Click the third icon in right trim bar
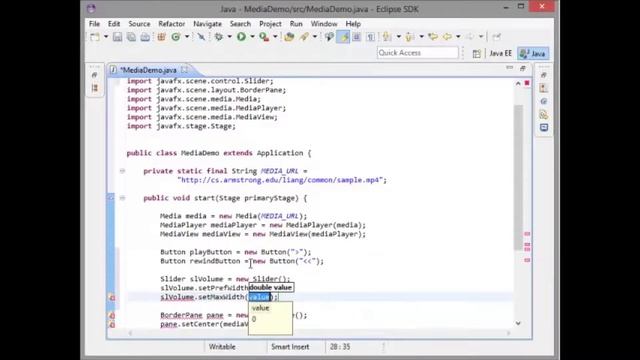The width and height of the screenshot is (640, 360). [544, 101]
